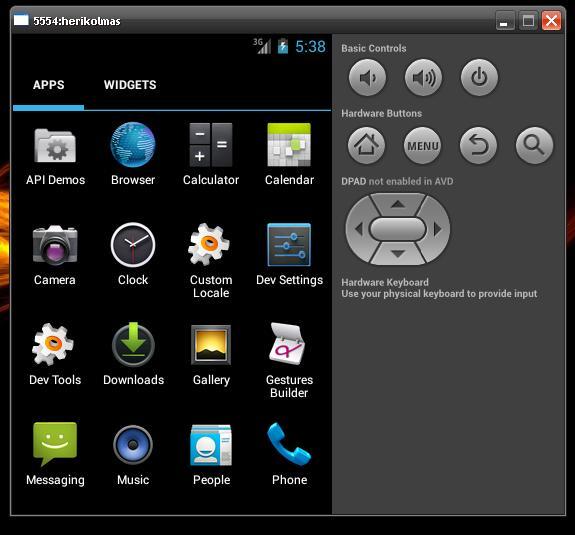575x535 pixels.
Task: Click the hardware Search button
Action: (x=534, y=146)
